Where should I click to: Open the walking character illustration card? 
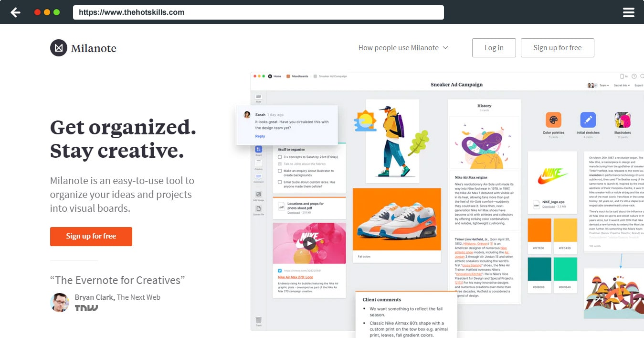392,141
